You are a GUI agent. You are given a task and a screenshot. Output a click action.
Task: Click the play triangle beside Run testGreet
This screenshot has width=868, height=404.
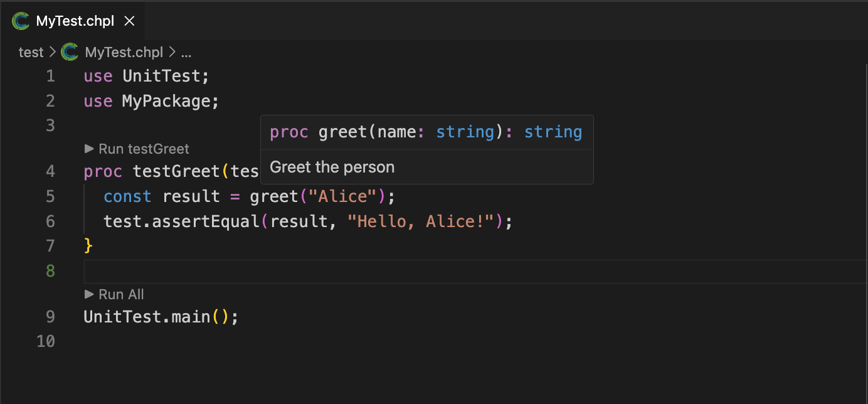click(x=89, y=149)
